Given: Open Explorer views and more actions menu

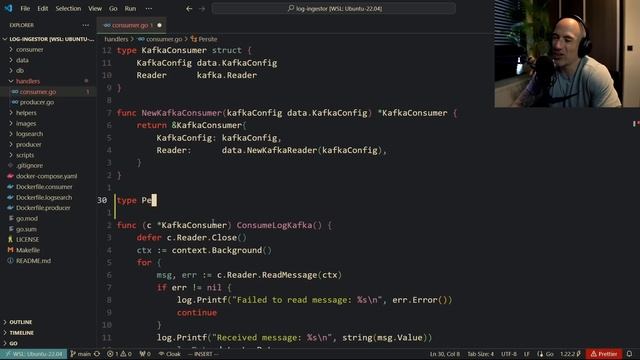Looking at the screenshot, I should point(85,25).
